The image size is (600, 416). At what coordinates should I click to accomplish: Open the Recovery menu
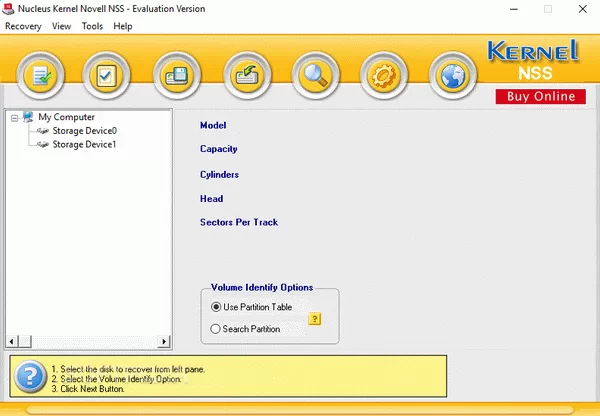point(23,26)
